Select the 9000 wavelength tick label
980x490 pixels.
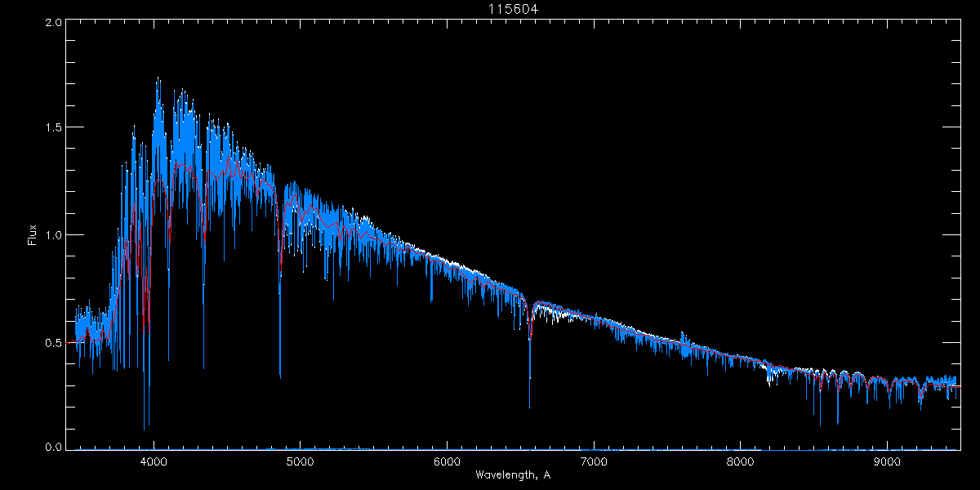[887, 461]
